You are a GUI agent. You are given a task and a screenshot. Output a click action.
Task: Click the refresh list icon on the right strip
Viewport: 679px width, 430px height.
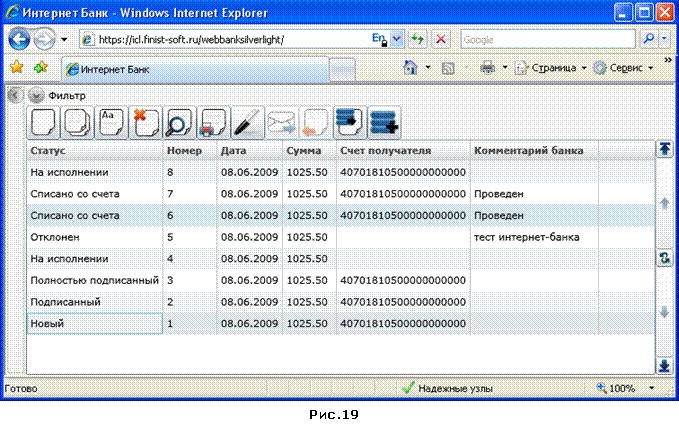tap(665, 259)
